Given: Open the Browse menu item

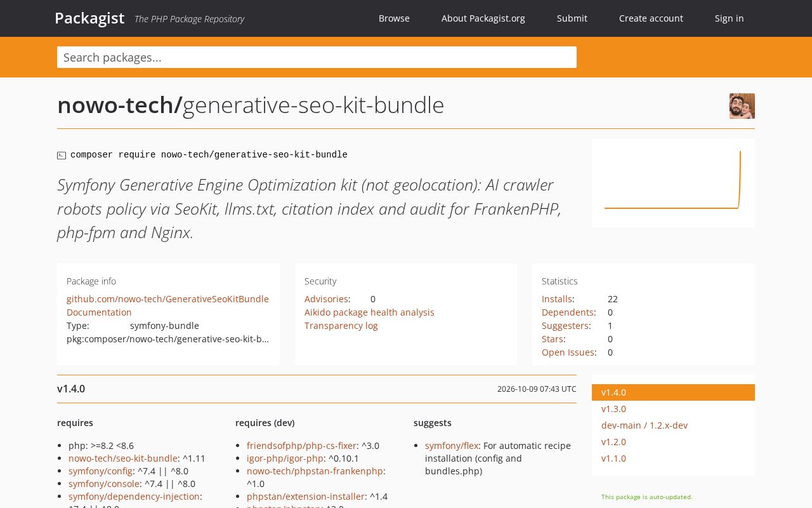Looking at the screenshot, I should click(x=394, y=18).
